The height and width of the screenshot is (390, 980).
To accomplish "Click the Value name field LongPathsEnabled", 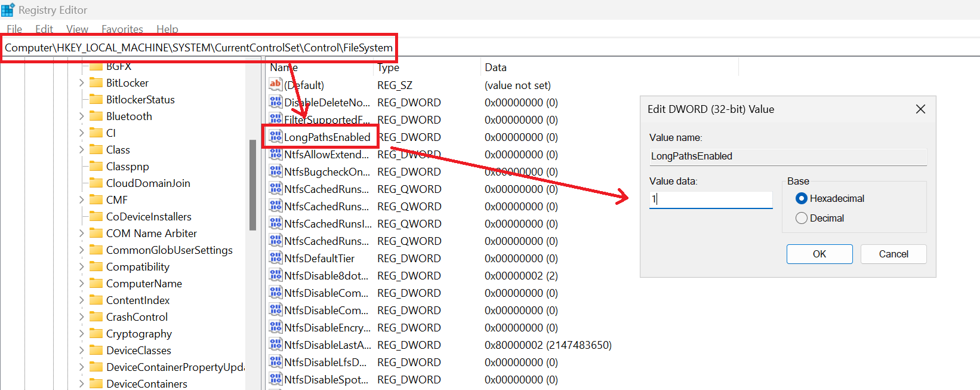I will (788, 156).
